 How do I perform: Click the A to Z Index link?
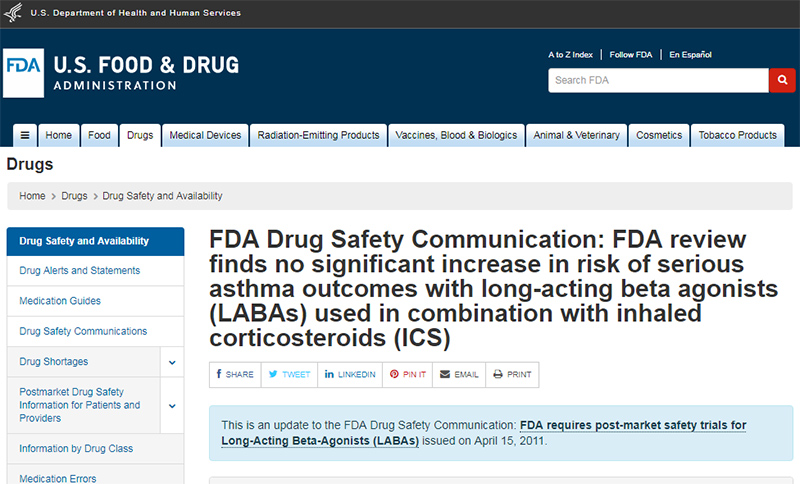[570, 55]
